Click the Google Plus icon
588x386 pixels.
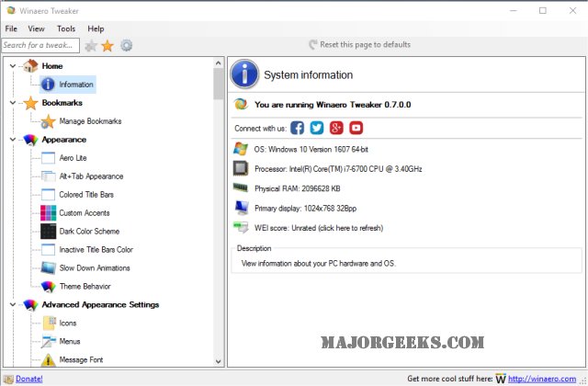[336, 128]
